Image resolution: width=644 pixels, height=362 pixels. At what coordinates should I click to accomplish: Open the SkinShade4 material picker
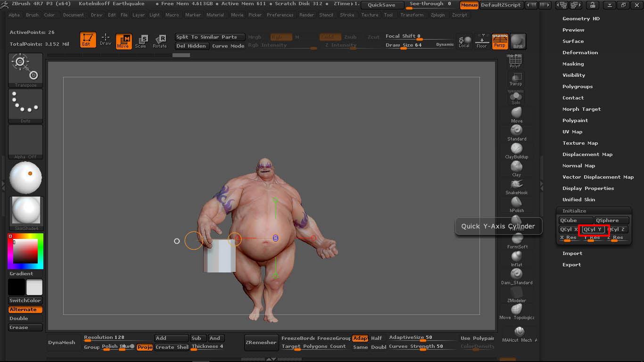26,211
